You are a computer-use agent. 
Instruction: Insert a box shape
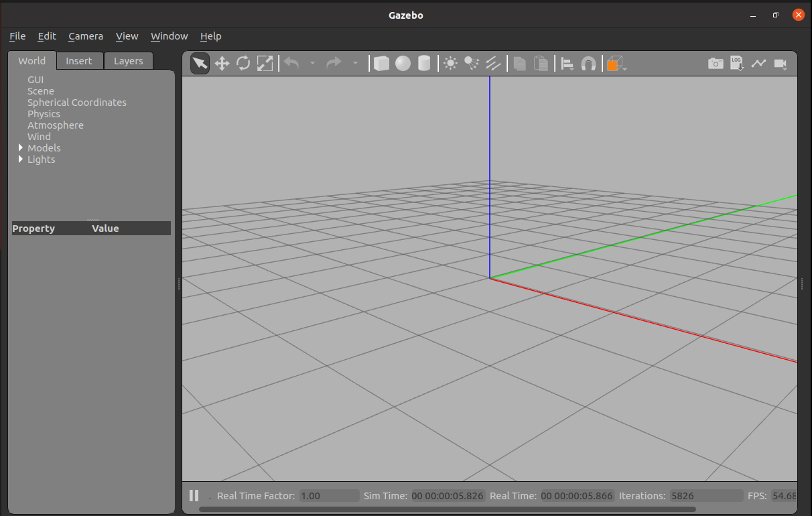click(x=381, y=64)
